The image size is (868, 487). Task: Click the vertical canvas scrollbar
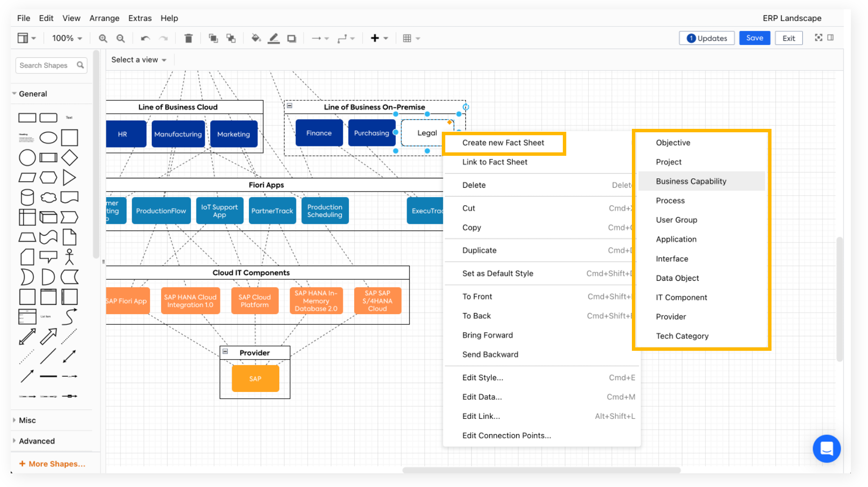pos(840,299)
